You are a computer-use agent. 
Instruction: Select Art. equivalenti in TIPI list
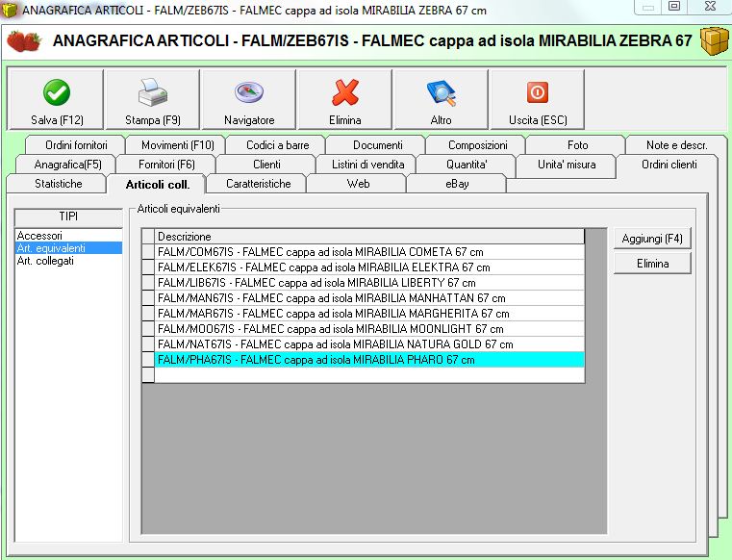click(68, 248)
